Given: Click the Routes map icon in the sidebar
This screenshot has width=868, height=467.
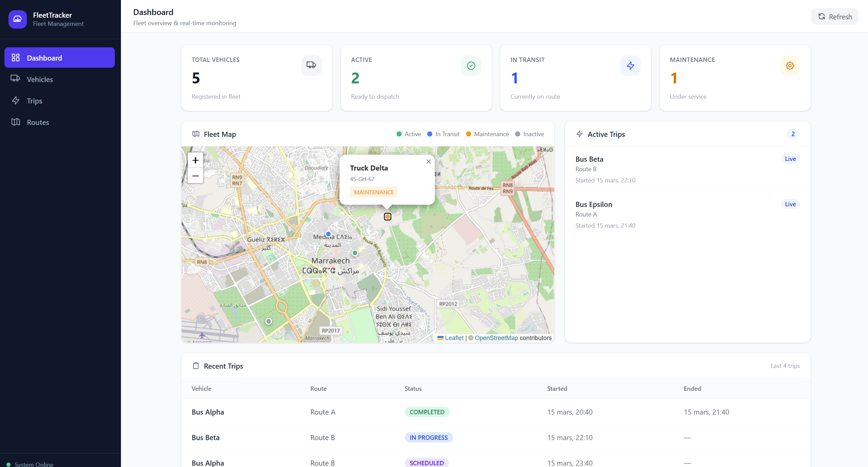Looking at the screenshot, I should point(16,122).
